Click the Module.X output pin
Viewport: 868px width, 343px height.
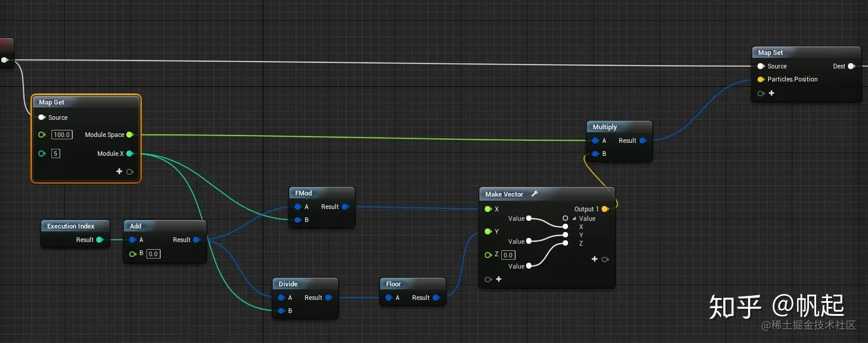[x=129, y=153]
